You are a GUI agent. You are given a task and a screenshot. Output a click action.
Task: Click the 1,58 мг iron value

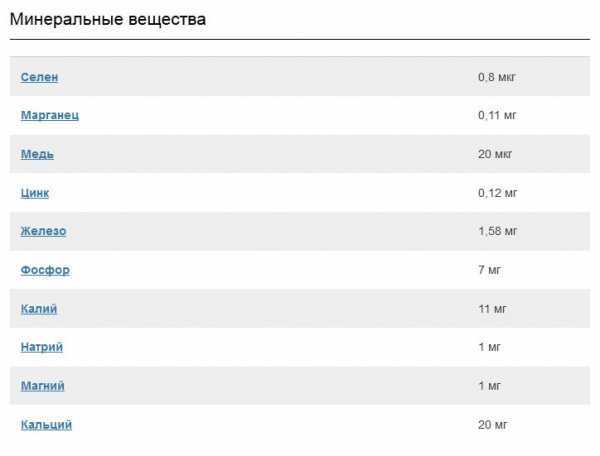[497, 231]
